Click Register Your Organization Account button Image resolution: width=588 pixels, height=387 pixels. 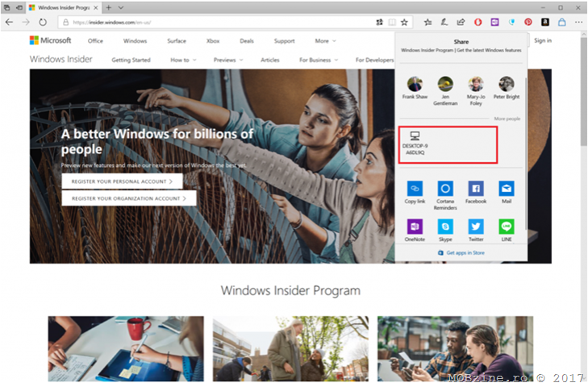pos(129,198)
